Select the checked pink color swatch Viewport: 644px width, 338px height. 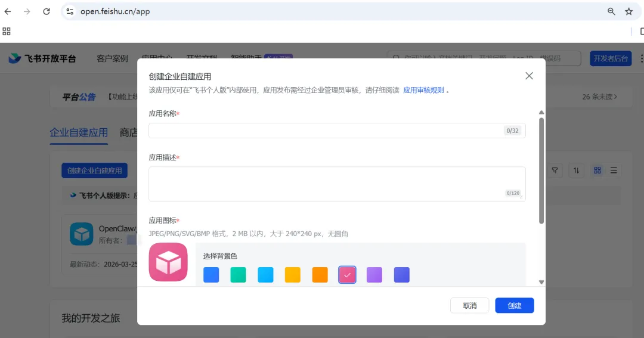click(x=347, y=275)
